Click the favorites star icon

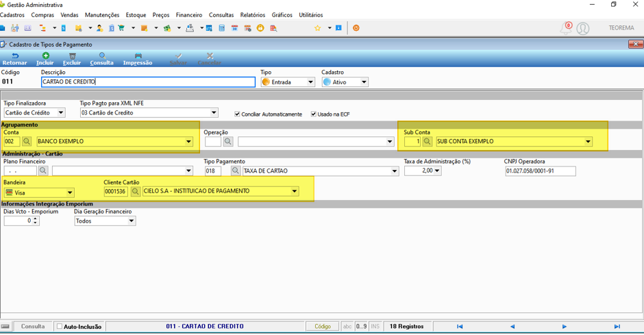317,28
